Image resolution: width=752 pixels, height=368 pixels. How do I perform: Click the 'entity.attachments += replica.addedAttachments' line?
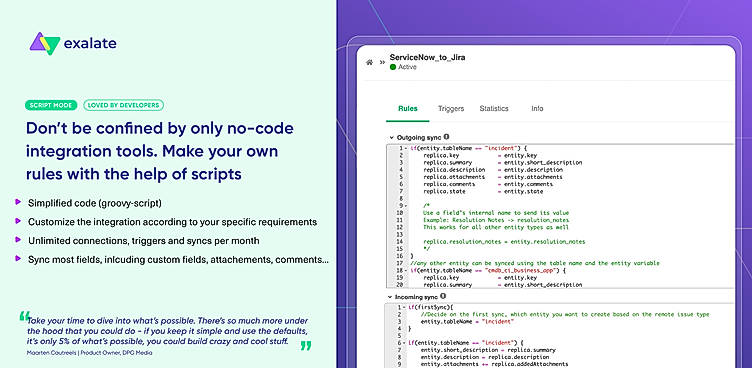tap(494, 365)
